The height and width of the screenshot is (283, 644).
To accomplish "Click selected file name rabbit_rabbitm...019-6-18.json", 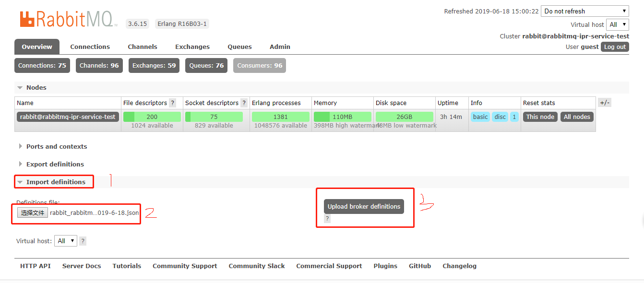I will click(x=95, y=212).
